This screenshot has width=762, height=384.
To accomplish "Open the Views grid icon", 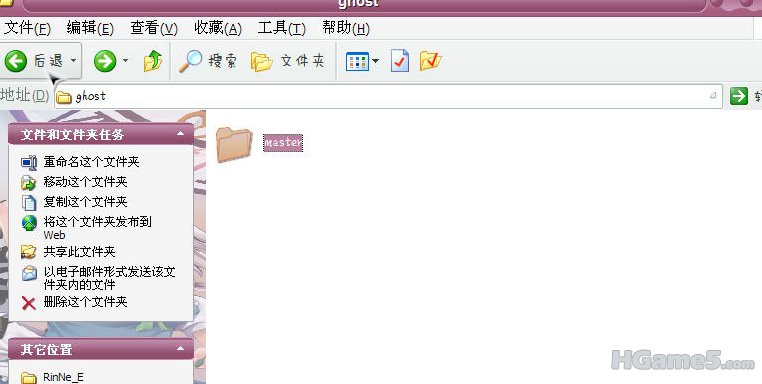I will pyautogui.click(x=357, y=61).
